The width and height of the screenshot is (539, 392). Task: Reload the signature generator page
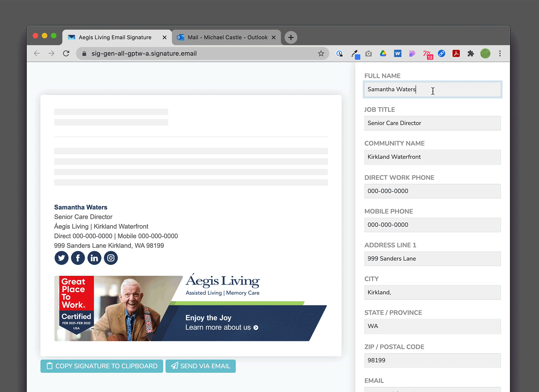point(66,53)
